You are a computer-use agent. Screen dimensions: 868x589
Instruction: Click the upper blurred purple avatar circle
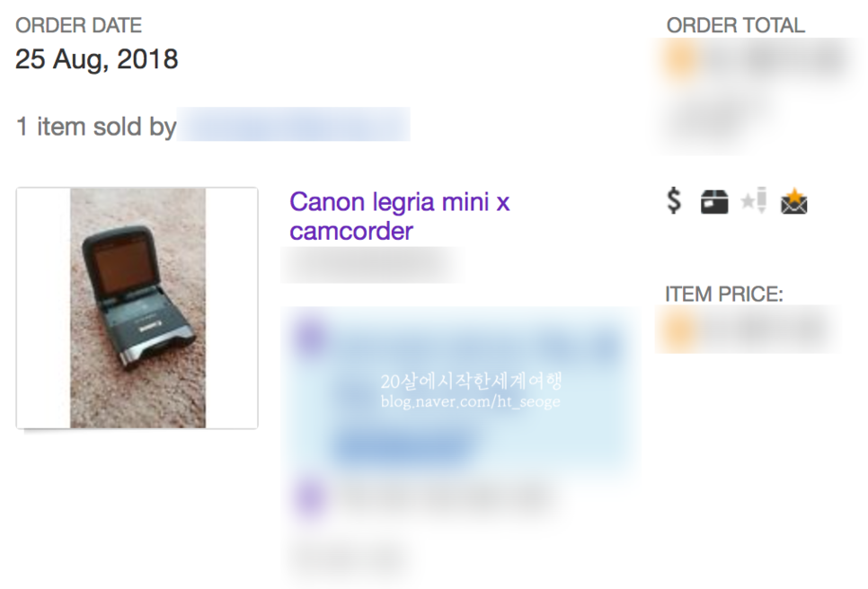point(311,336)
